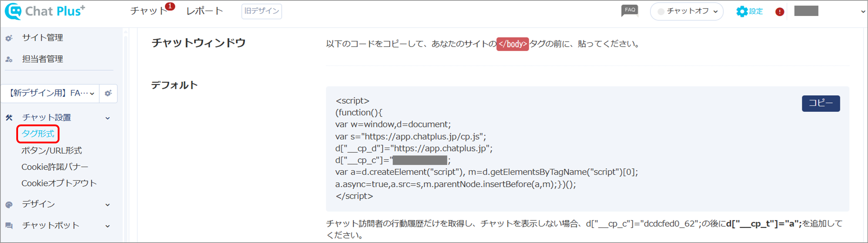The image size is (868, 243).
Task: Click the デフォルト heading
Action: tap(175, 85)
